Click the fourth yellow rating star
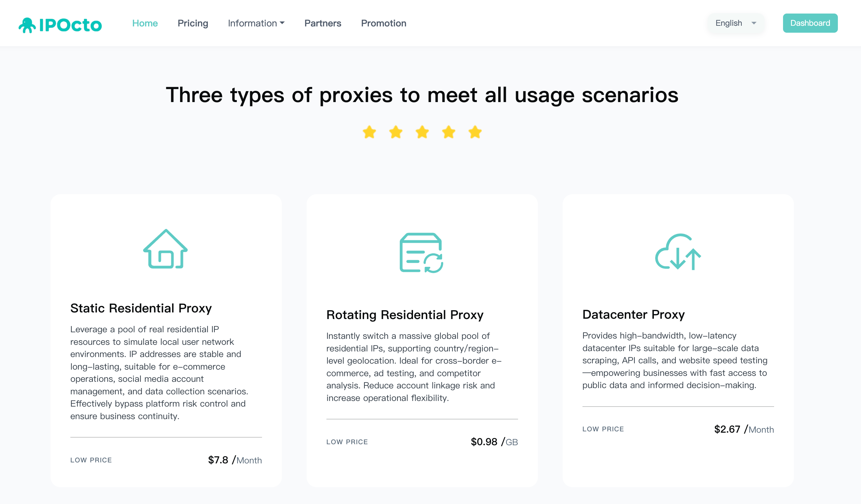Image resolution: width=861 pixels, height=504 pixels. (449, 132)
